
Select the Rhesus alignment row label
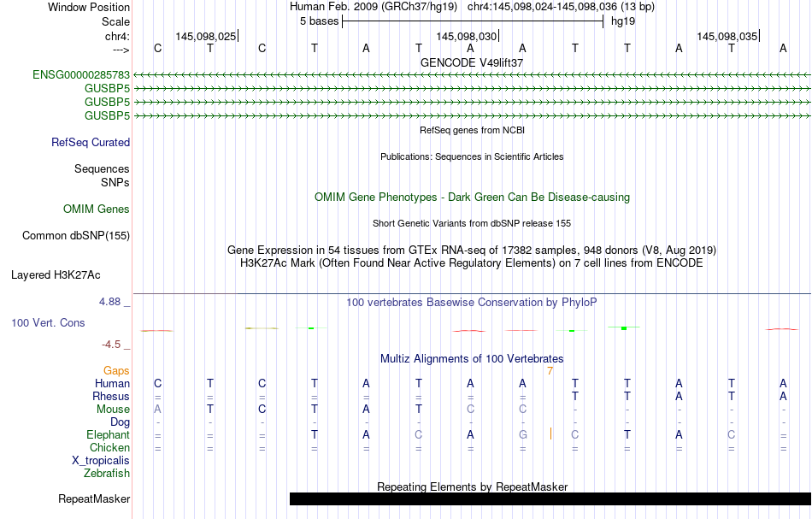click(111, 397)
